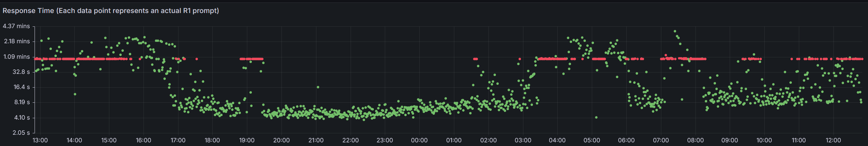Click the 21:00 time axis label
Viewport: 868px width, 146px height.
click(x=316, y=140)
